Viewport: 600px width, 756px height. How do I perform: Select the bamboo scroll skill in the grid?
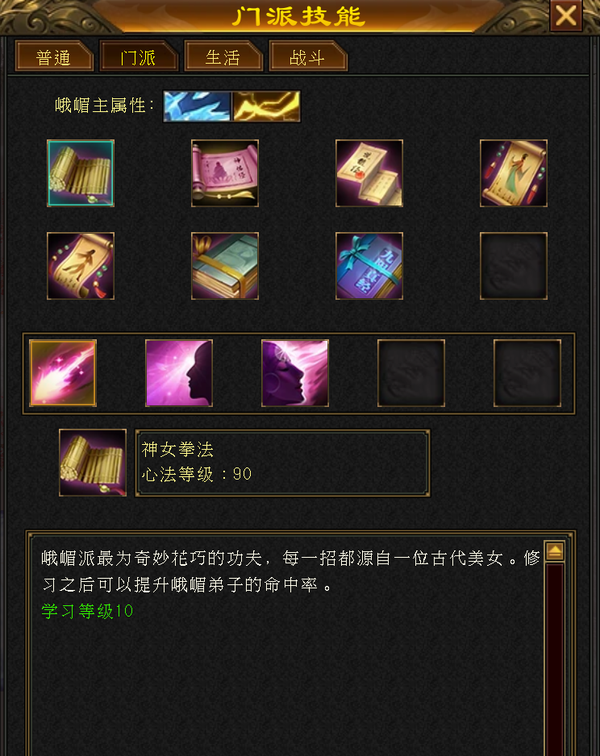pos(81,173)
